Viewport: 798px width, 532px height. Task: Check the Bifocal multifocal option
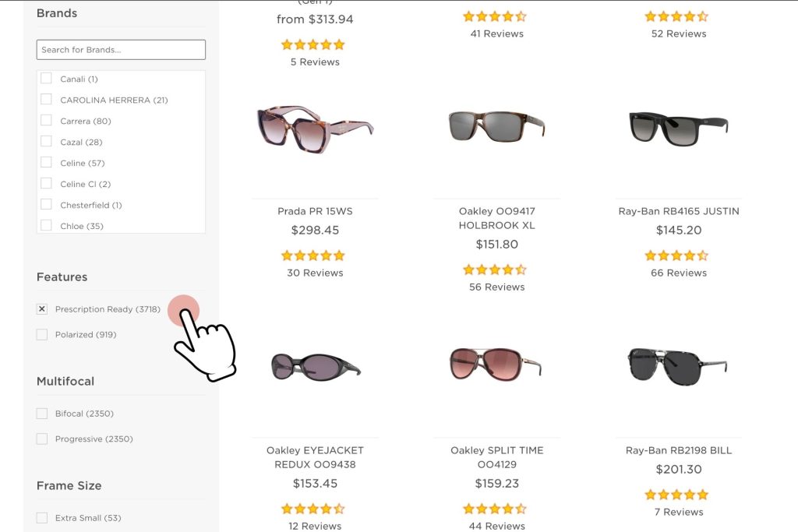point(42,414)
